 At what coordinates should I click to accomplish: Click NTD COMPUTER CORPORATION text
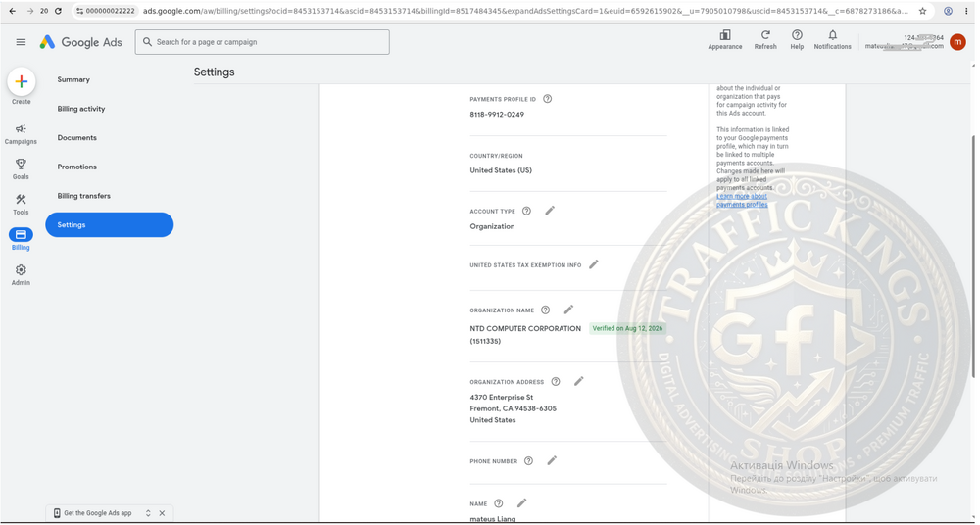coord(525,329)
